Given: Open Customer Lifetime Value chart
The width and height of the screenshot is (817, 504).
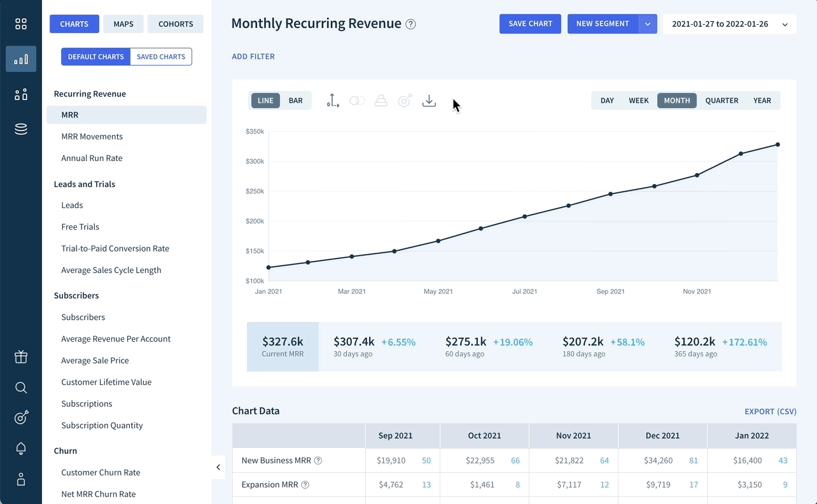Looking at the screenshot, I should pyautogui.click(x=106, y=382).
